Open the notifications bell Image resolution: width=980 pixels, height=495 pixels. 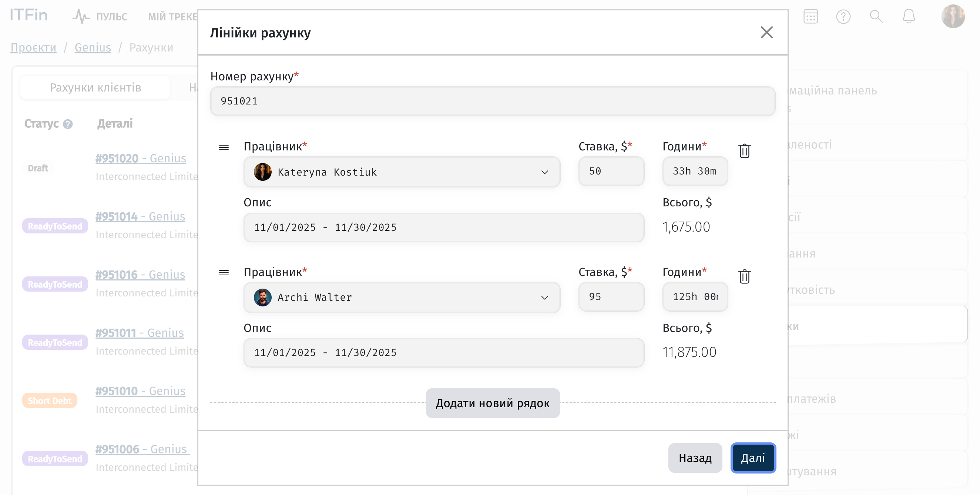tap(909, 17)
